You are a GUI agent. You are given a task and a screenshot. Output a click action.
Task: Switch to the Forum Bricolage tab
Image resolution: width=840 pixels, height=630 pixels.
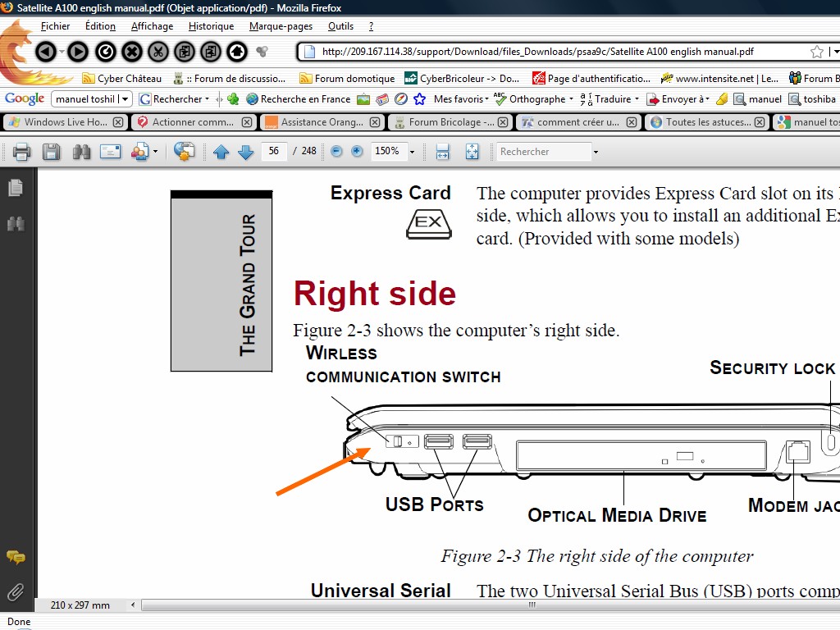pos(450,122)
